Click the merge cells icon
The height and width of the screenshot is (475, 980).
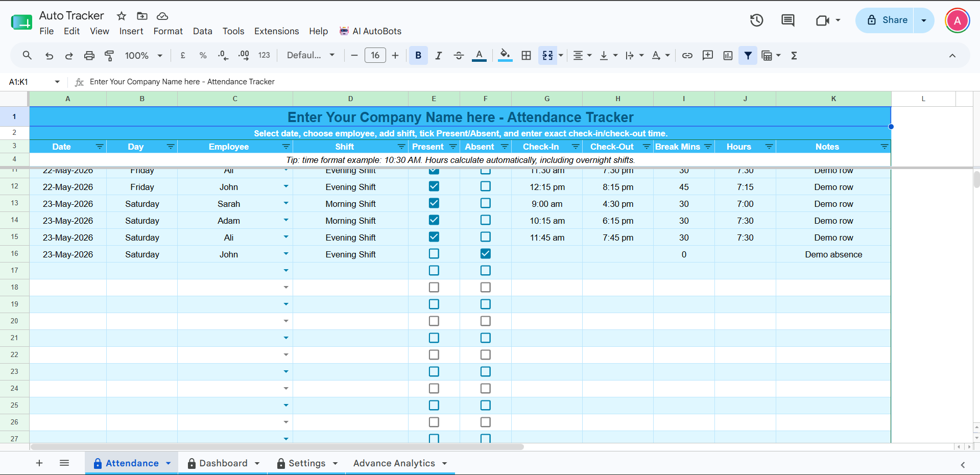(x=547, y=55)
